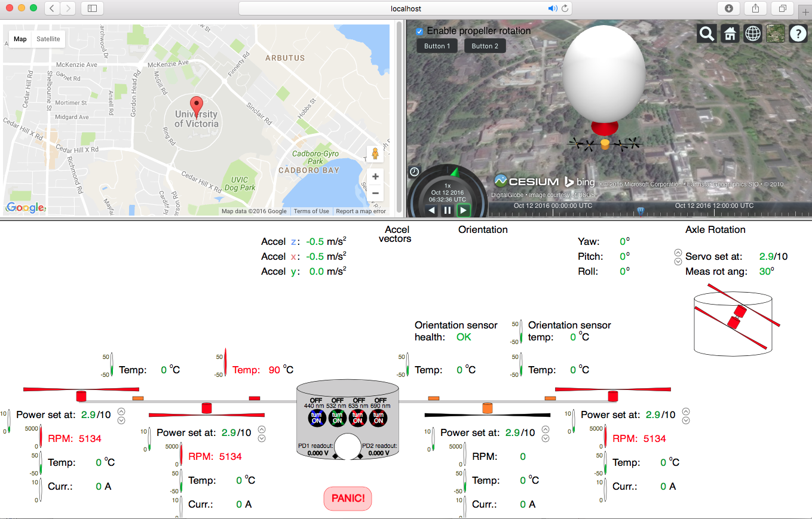
Task: Turn on the 532 nm laser
Action: pos(338,418)
